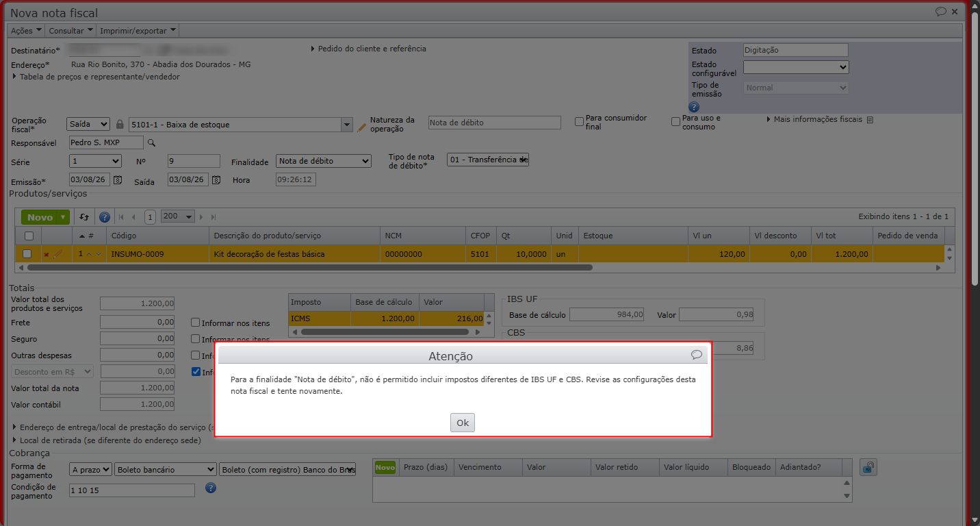Click the NCM column header
This screenshot has width=980, height=526.
[x=422, y=236]
